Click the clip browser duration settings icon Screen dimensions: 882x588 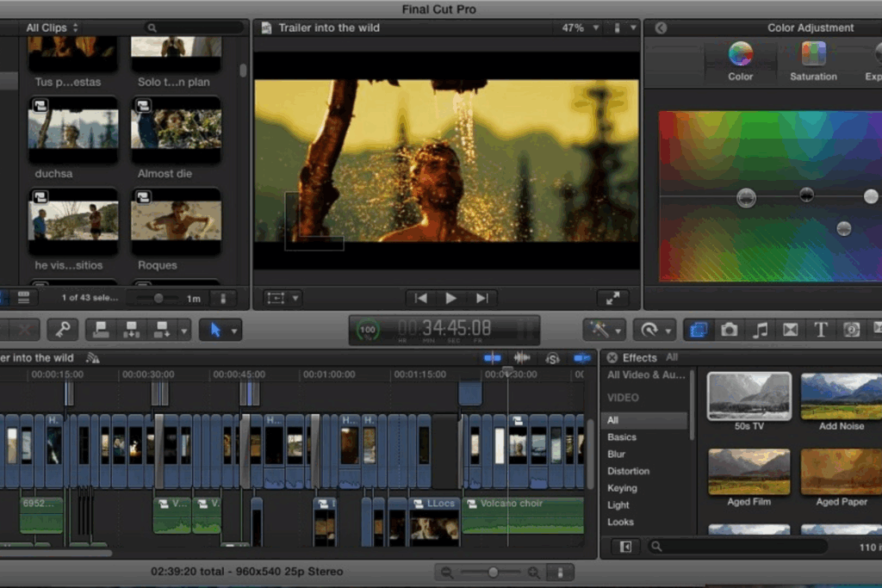[223, 299]
